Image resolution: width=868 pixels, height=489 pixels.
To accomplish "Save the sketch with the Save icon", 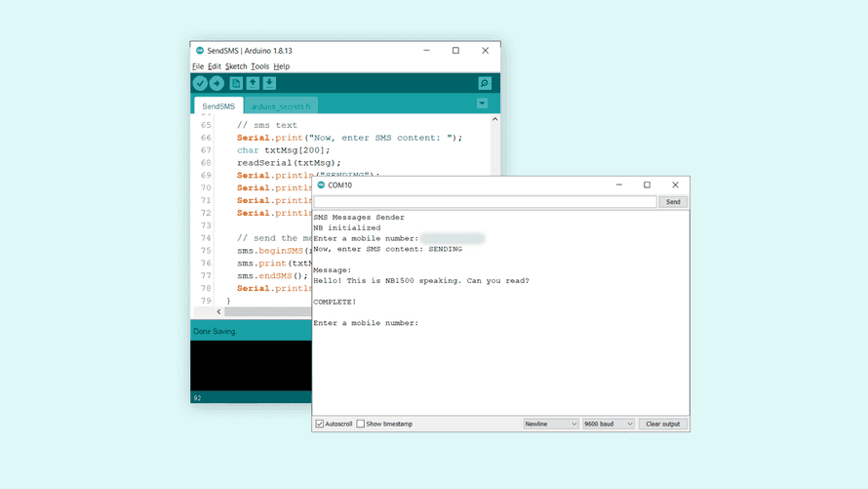I will click(269, 83).
